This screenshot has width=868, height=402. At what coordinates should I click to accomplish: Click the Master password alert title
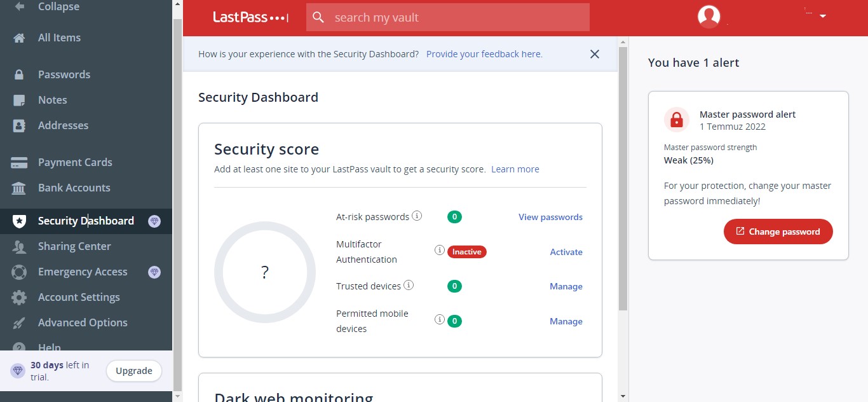coord(748,114)
